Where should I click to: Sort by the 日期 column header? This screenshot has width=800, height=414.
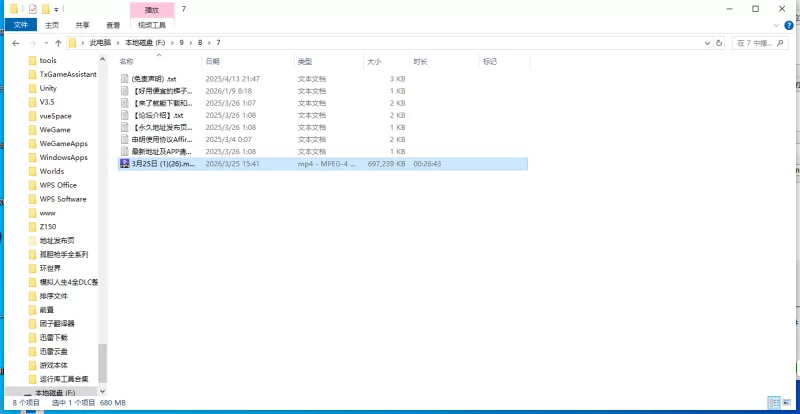[212, 62]
